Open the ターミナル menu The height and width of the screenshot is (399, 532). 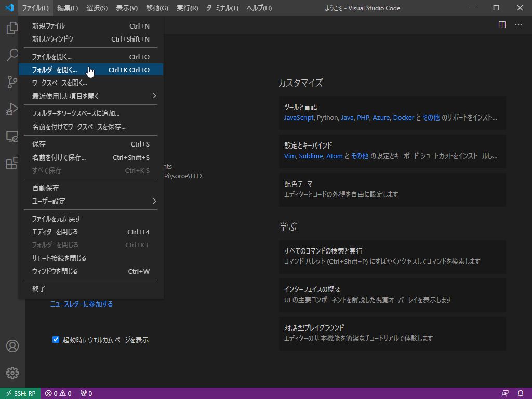coord(222,8)
